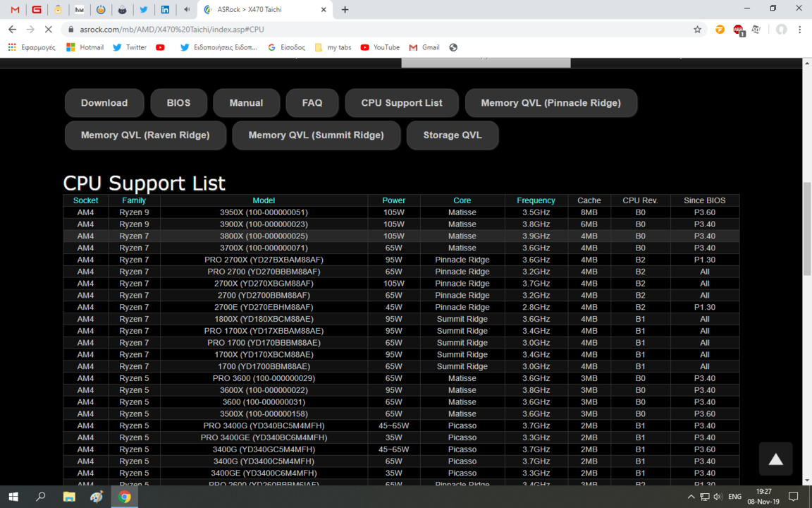Open the Chrome profile avatar
Image resolution: width=812 pixels, height=508 pixels.
(782, 30)
